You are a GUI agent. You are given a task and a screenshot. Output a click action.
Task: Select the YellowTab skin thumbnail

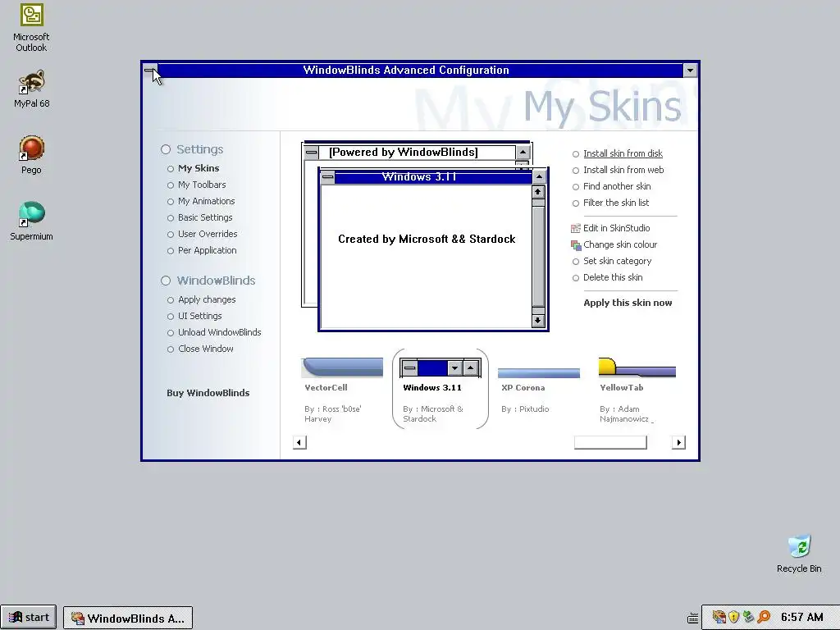[637, 367]
